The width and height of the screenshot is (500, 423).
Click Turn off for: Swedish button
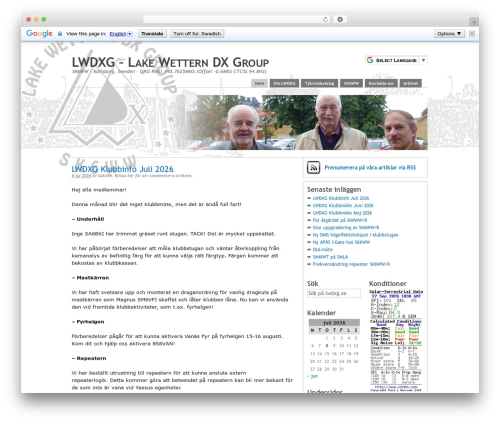tap(197, 34)
